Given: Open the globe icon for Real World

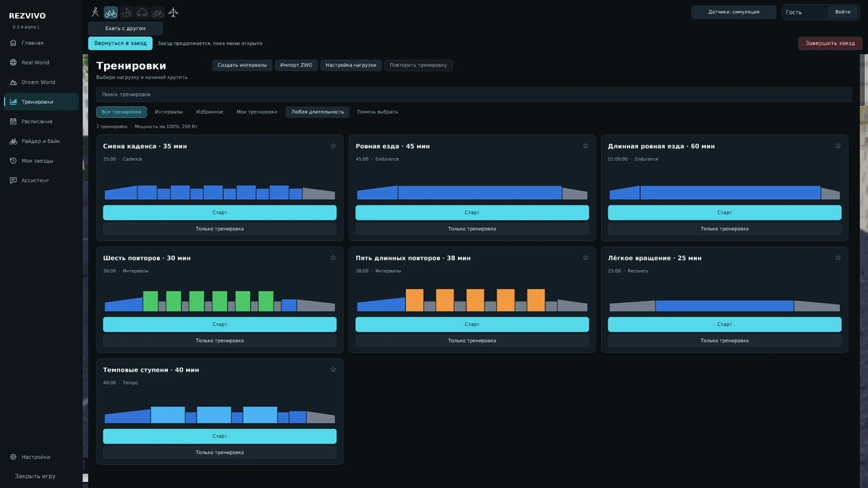Looking at the screenshot, I should pyautogui.click(x=13, y=62).
